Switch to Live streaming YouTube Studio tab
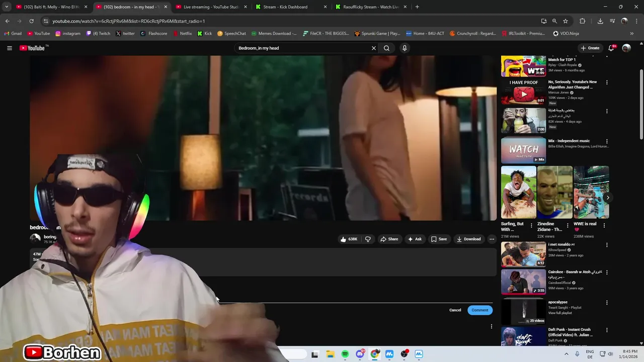 point(211,7)
